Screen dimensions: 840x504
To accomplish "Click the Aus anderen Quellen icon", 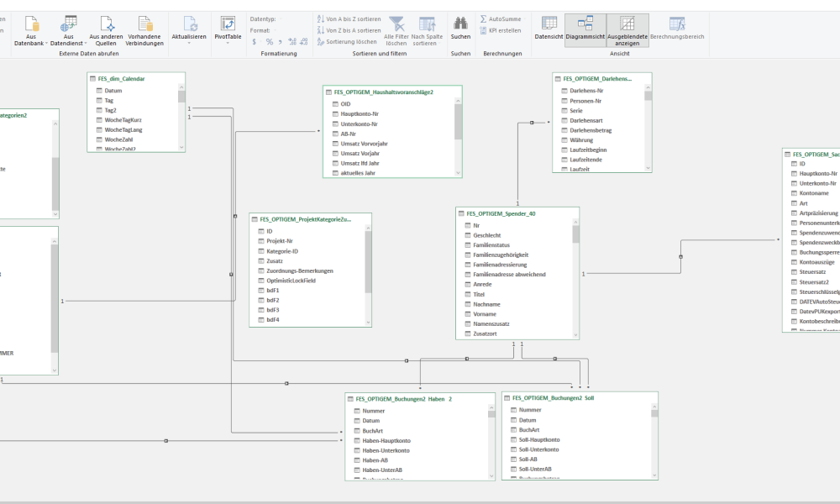I will pos(107,24).
